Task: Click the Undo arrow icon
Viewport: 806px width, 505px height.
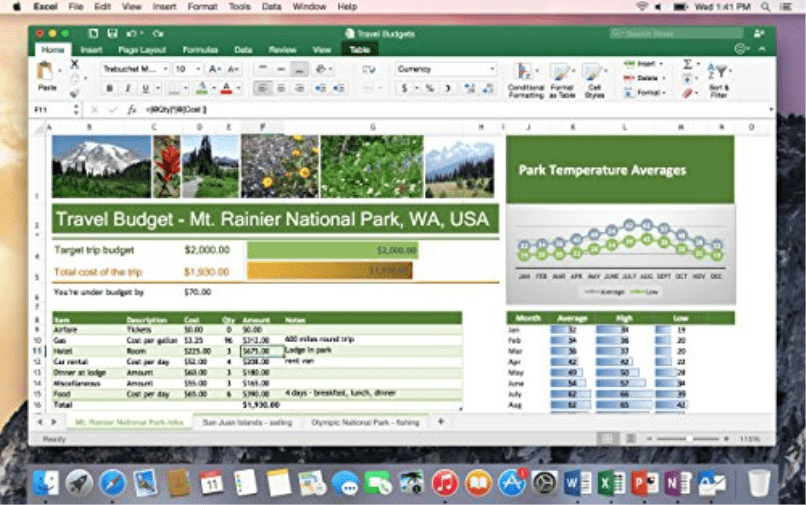Action: pos(132,33)
